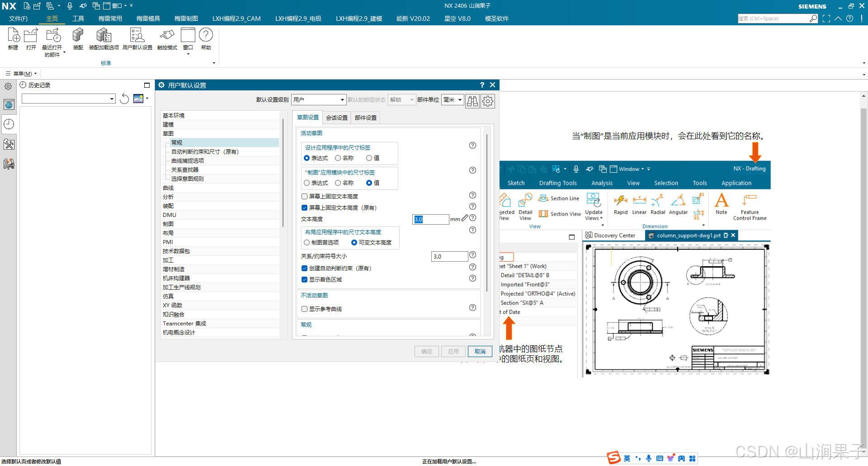
Task: Click the refresh arrow in history panel
Action: pos(124,99)
